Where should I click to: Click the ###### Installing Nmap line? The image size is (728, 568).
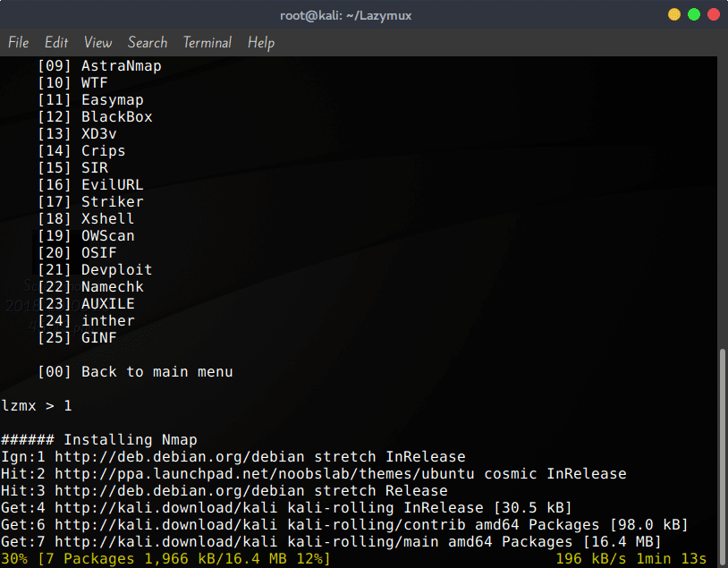tap(99, 440)
